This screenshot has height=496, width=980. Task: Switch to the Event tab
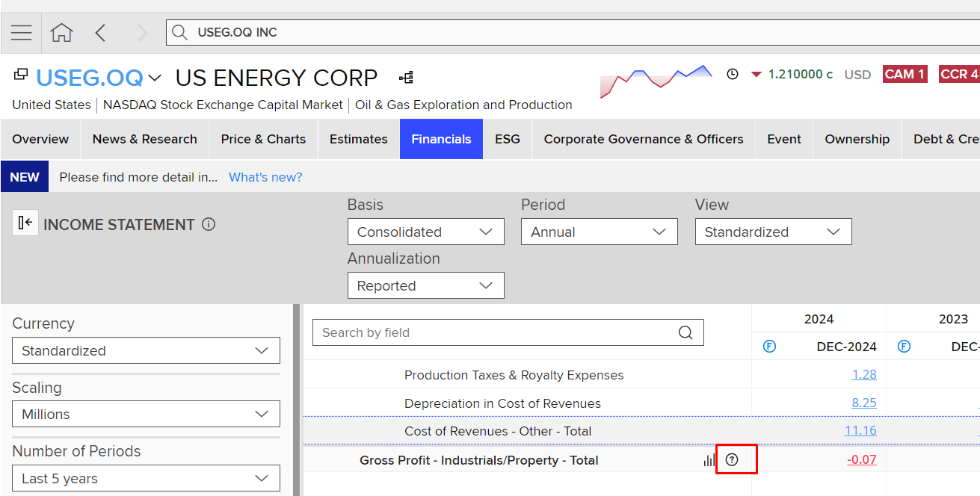784,139
